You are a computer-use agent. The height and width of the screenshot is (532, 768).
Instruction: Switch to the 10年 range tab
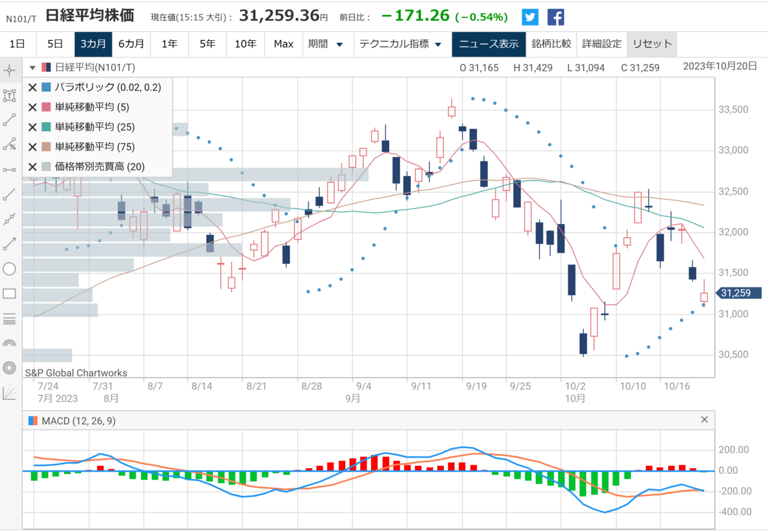point(246,44)
